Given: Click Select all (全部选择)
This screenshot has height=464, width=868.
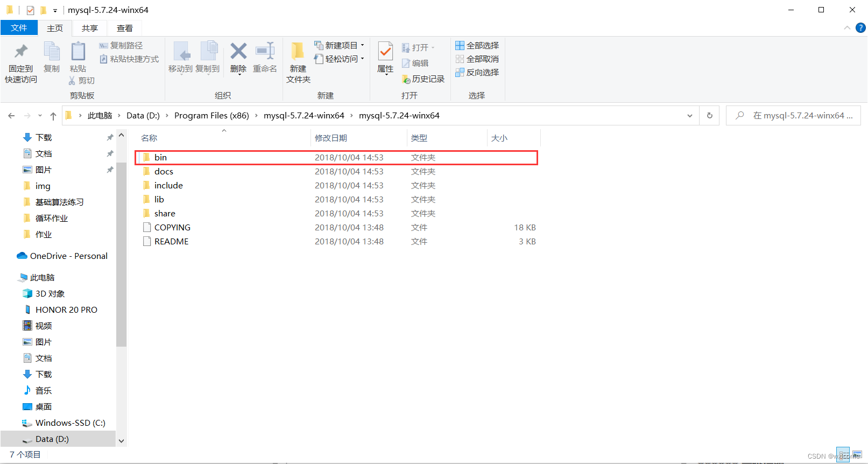Looking at the screenshot, I should point(477,46).
